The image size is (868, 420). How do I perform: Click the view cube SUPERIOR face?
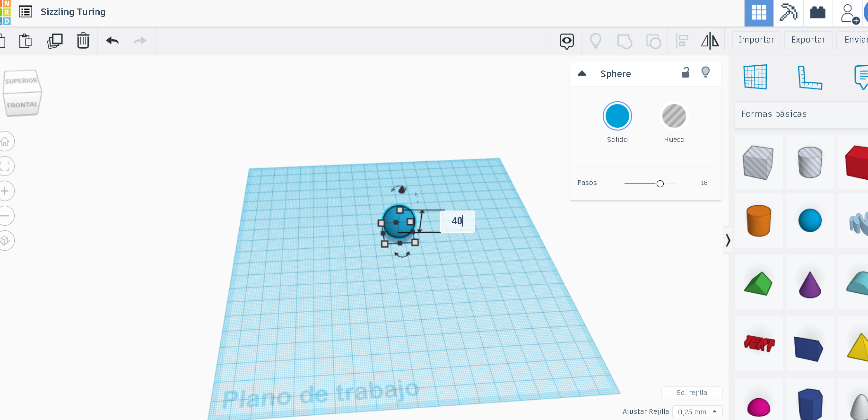[x=22, y=81]
